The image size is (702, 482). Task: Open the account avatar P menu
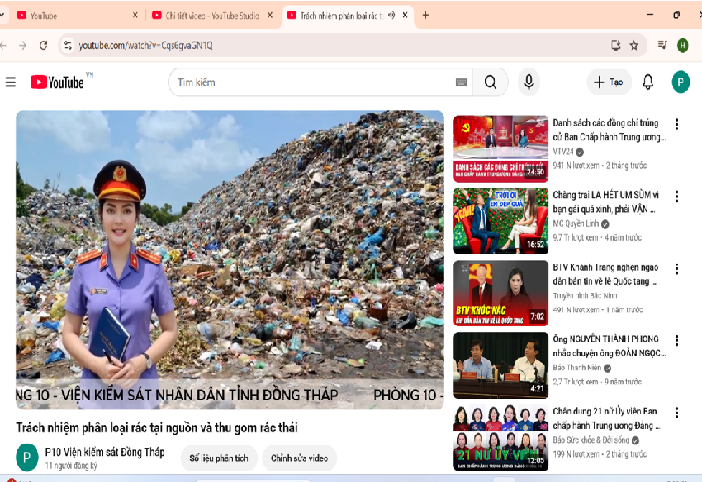(x=681, y=82)
